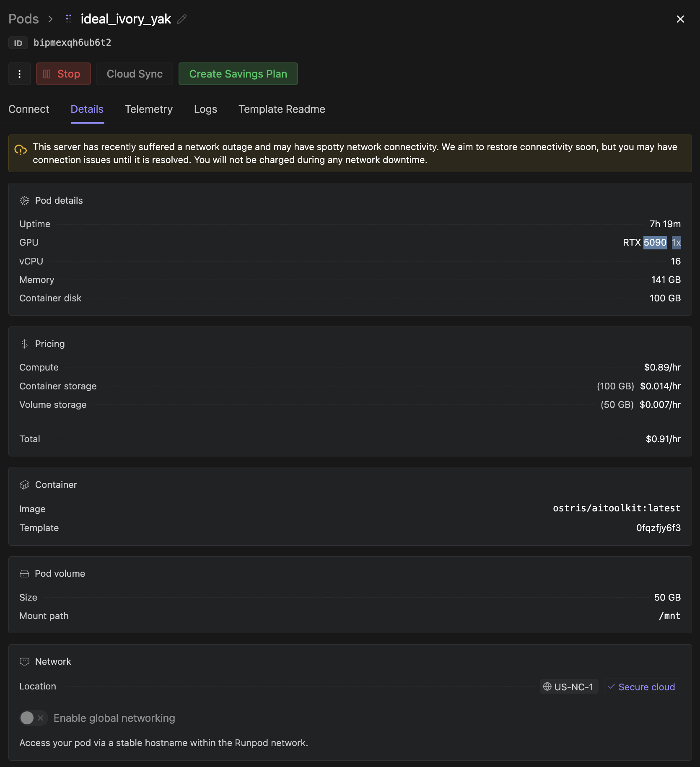Open the Template Readme tab
Viewport: 700px width, 767px height.
click(x=281, y=109)
